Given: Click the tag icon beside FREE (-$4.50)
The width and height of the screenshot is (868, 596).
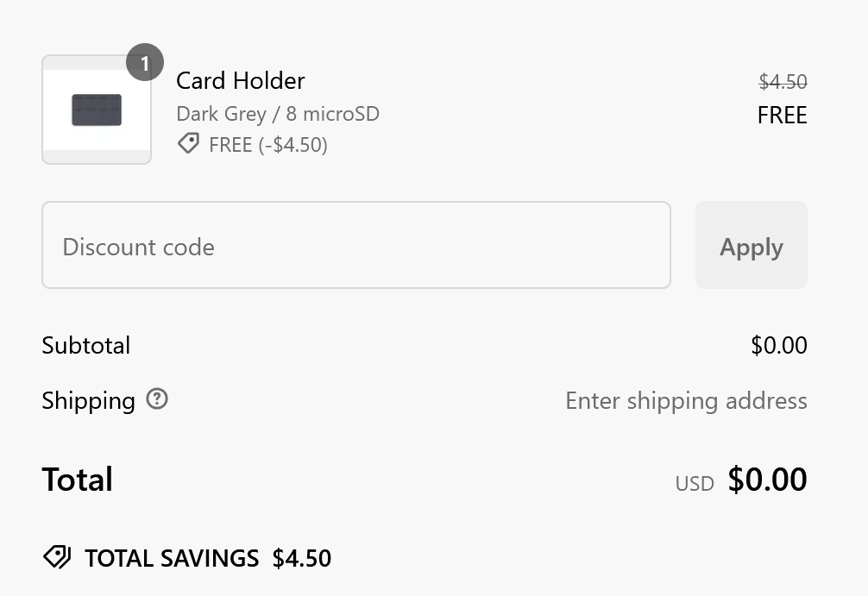Looking at the screenshot, I should tap(188, 143).
